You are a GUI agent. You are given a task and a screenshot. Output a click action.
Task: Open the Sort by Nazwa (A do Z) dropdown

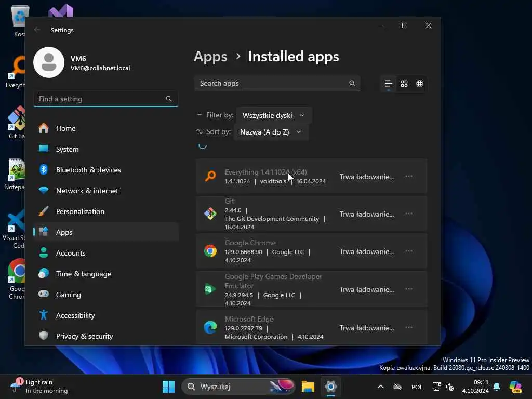pos(271,132)
